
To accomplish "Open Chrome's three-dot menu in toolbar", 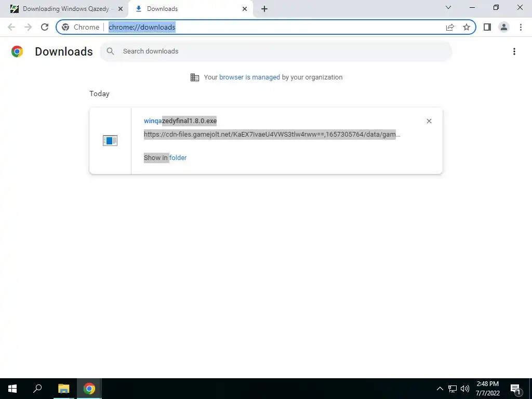I will tap(521, 27).
